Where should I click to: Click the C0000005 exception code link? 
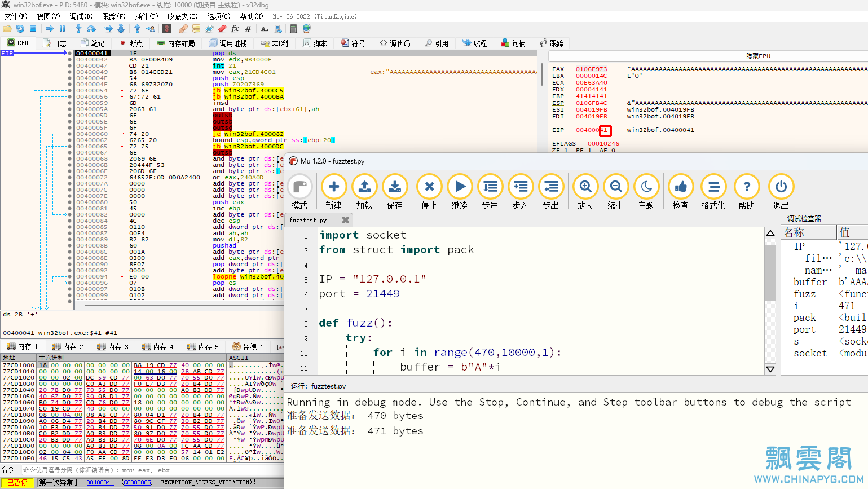click(x=138, y=482)
